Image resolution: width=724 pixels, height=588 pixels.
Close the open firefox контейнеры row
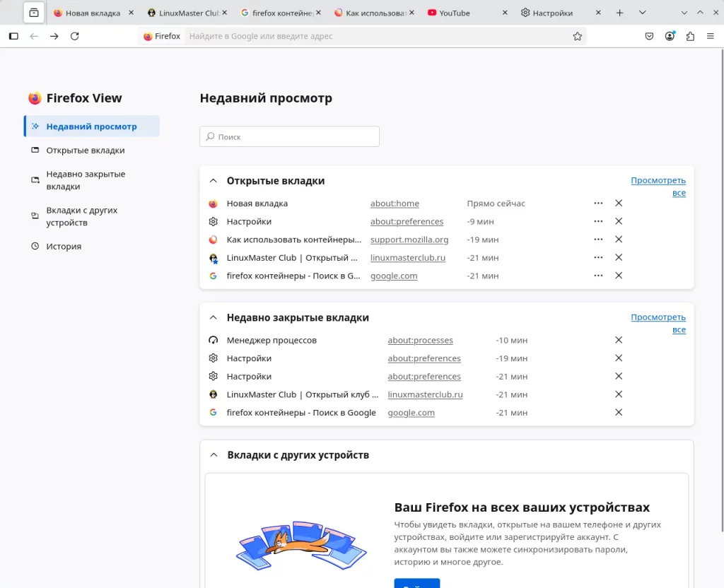pos(619,276)
